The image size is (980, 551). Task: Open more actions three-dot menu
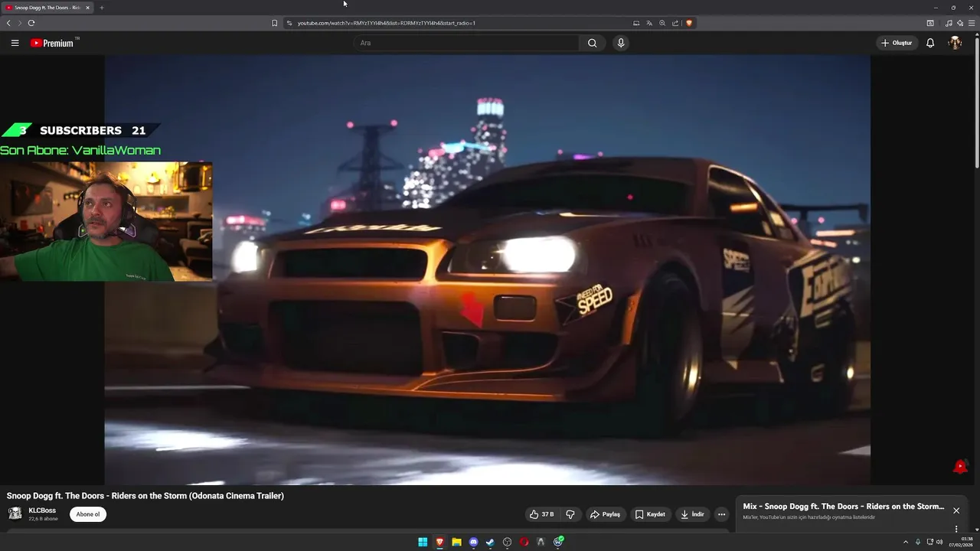coord(721,514)
